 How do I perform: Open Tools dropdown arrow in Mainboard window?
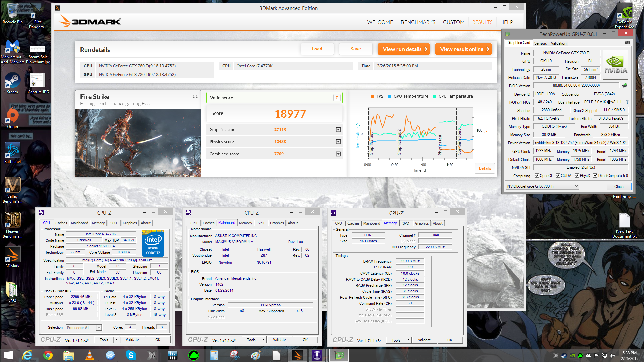point(263,340)
